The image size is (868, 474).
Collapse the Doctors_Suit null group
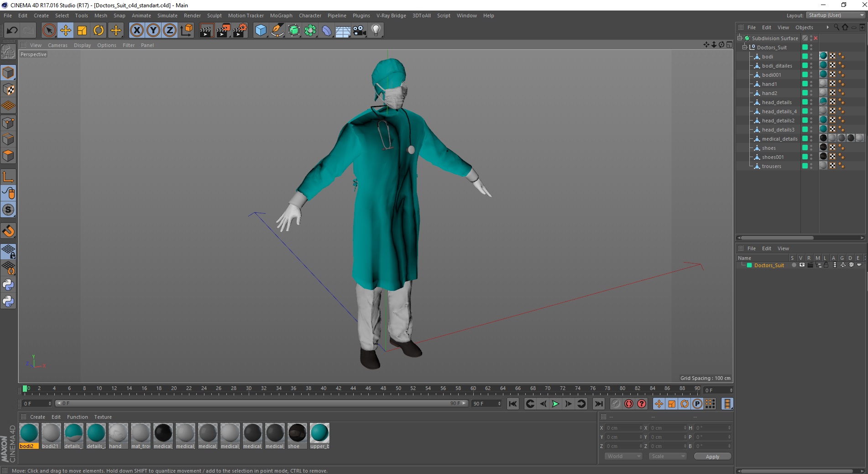coord(745,47)
